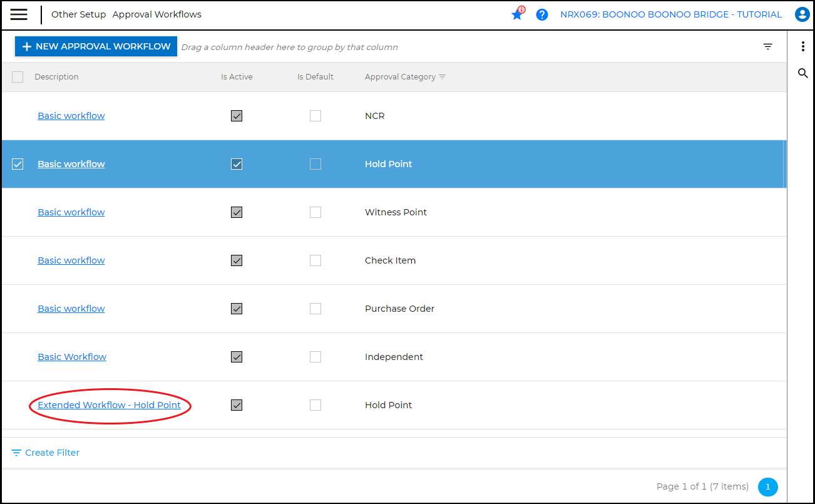Click the search magnifier icon in sidebar
The image size is (815, 504).
pyautogui.click(x=802, y=74)
